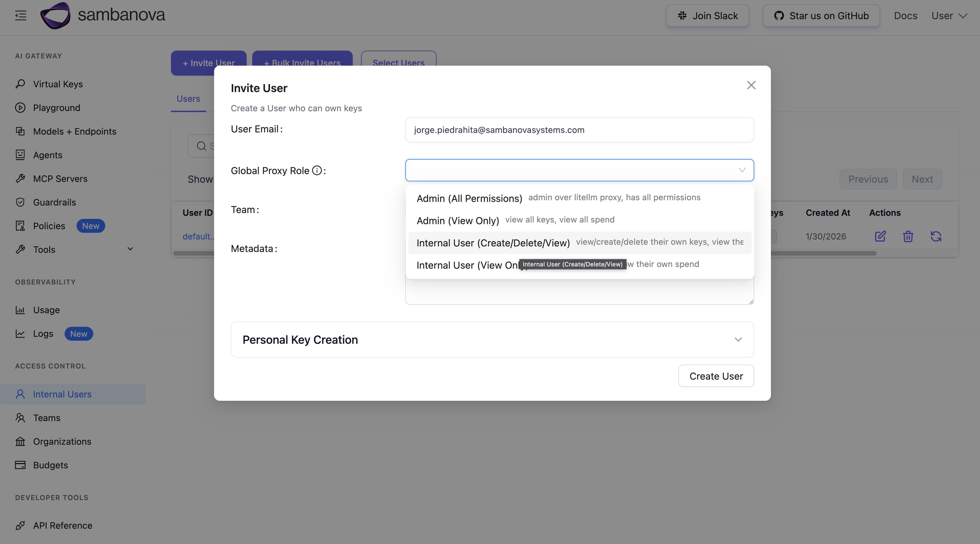Click the API Reference icon
The height and width of the screenshot is (544, 980).
[x=21, y=525]
